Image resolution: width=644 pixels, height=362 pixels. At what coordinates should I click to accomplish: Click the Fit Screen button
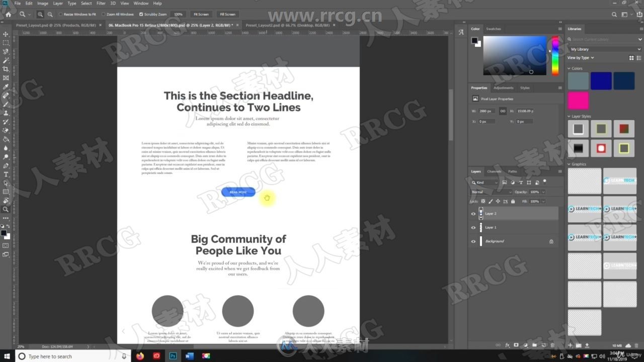(x=201, y=14)
